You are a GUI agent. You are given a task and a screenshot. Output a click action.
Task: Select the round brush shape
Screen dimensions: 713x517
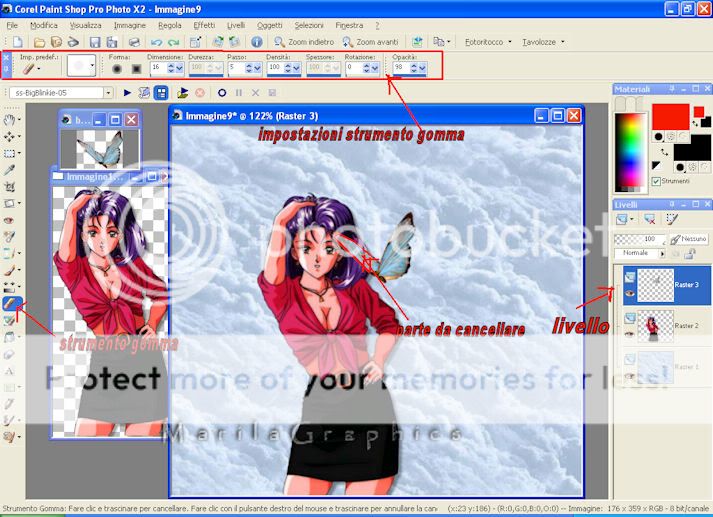(117, 69)
